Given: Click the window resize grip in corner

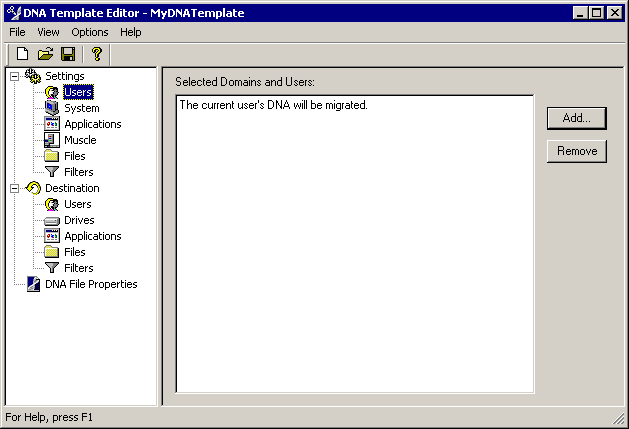Looking at the screenshot, I should (618, 418).
